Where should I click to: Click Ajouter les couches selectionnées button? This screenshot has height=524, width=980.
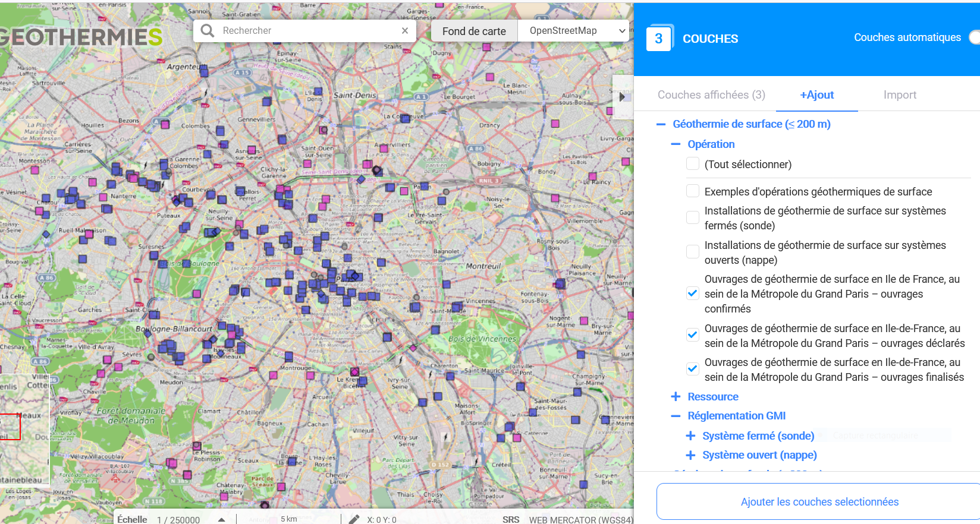coord(818,502)
